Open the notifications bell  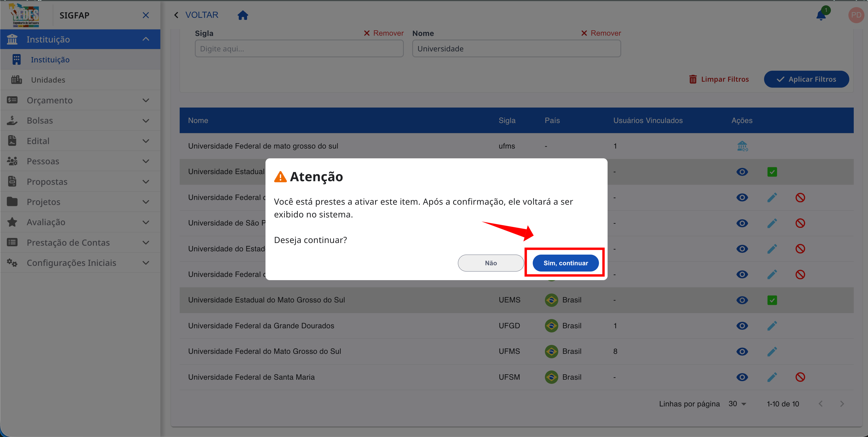tap(821, 15)
